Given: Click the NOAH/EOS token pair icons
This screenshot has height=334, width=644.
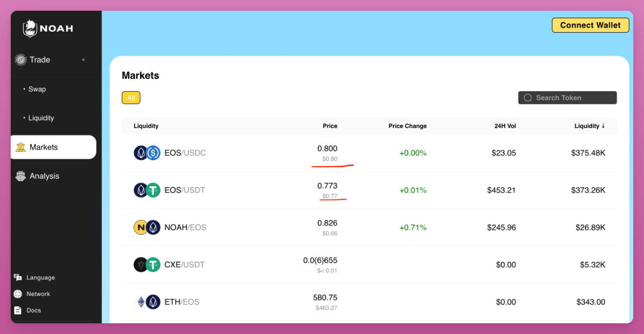Looking at the screenshot, I should pyautogui.click(x=147, y=227).
